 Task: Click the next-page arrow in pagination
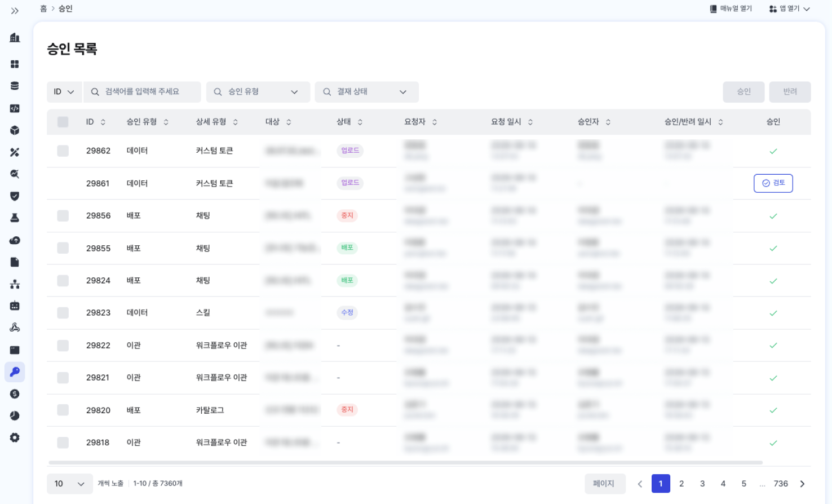tap(803, 484)
